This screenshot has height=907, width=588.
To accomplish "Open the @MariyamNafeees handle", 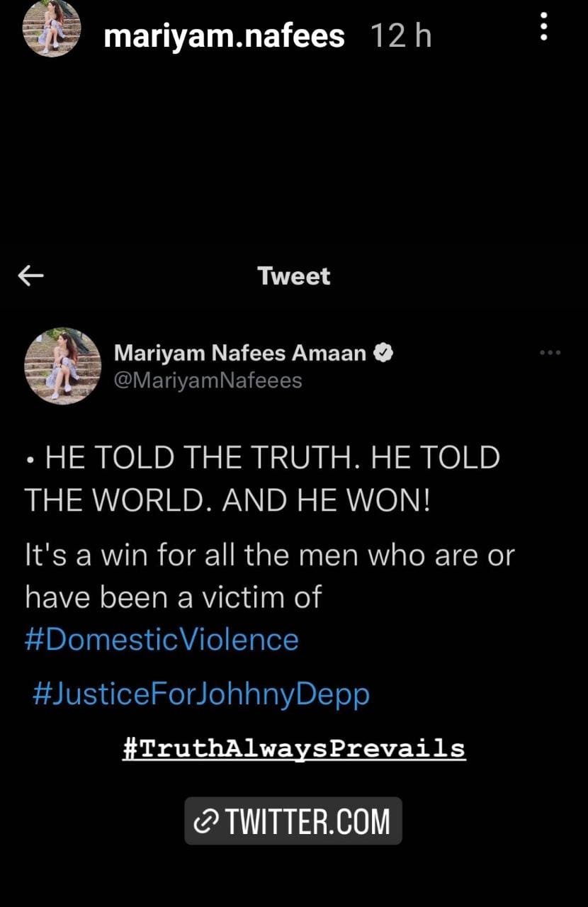I will click(208, 381).
